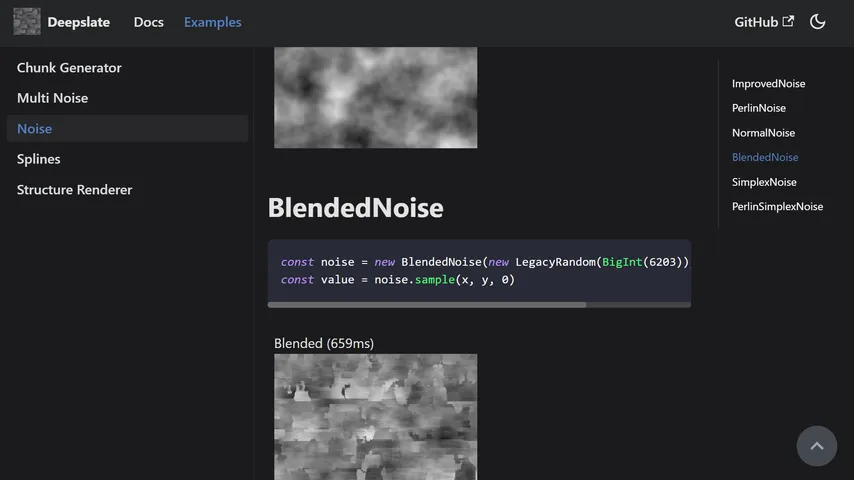The width and height of the screenshot is (854, 480).
Task: Open the Examples navigation tab
Action: (212, 22)
